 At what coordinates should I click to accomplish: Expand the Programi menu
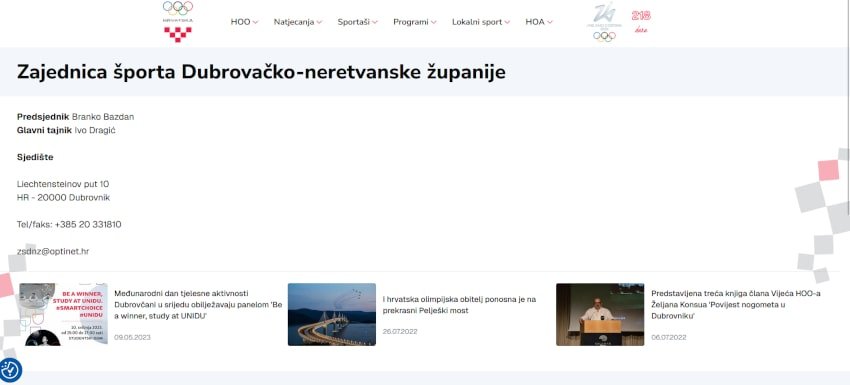tap(415, 22)
